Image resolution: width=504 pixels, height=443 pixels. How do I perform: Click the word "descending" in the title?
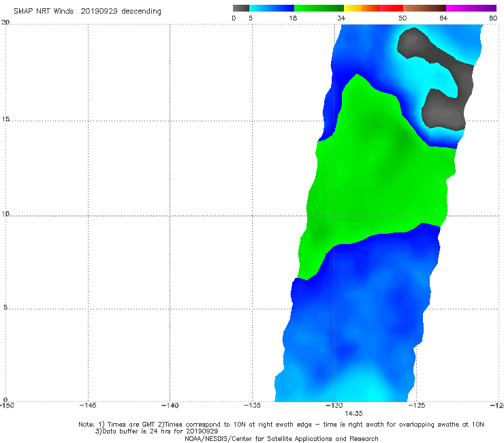pyautogui.click(x=142, y=12)
